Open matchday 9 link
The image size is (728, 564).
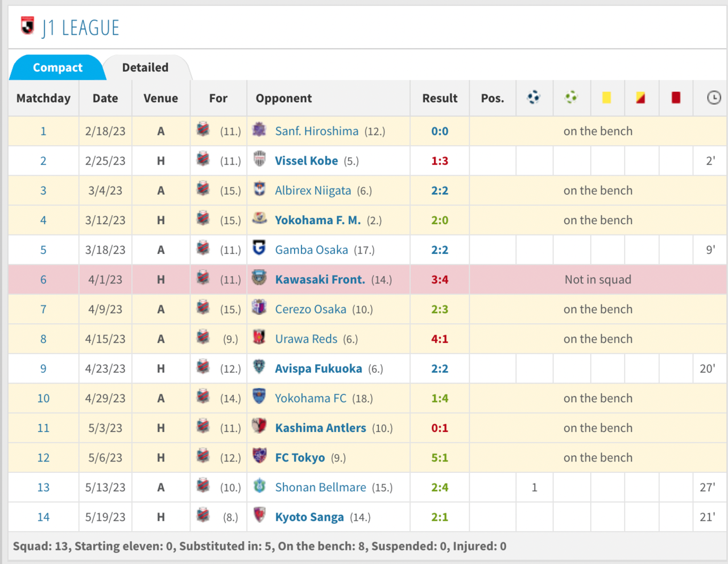(43, 368)
